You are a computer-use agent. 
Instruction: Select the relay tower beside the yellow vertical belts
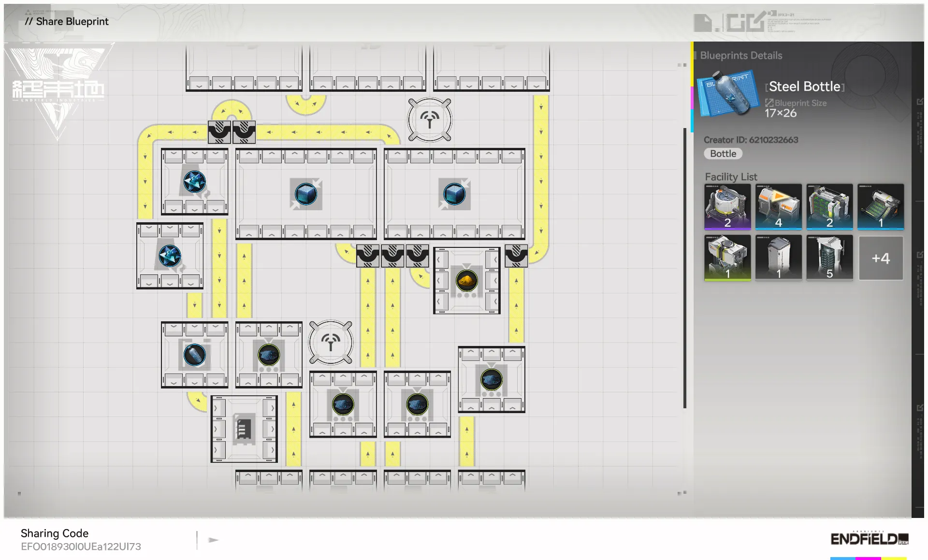(x=331, y=342)
